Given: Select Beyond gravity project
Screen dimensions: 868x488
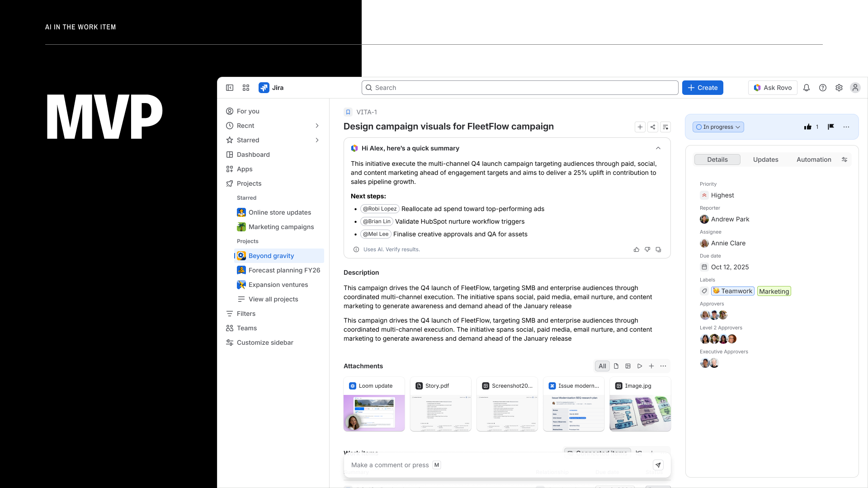Looking at the screenshot, I should coord(279,256).
